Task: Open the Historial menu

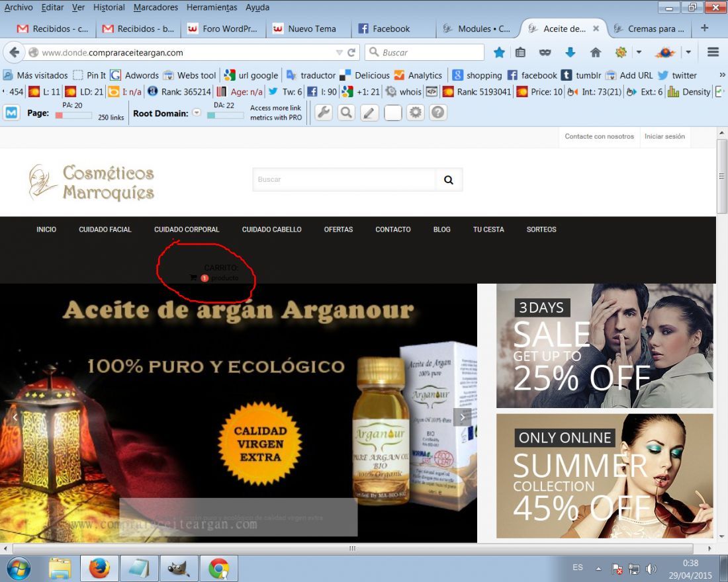Action: (x=109, y=7)
